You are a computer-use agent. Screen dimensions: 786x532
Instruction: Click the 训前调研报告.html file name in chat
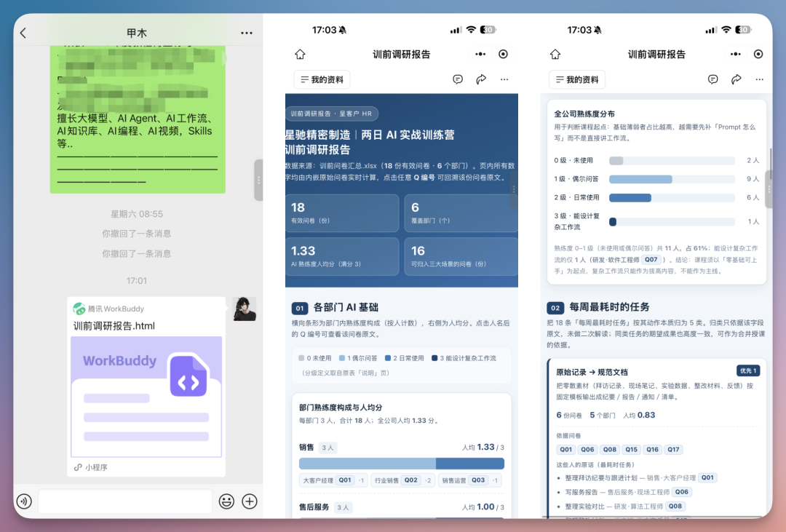click(114, 326)
